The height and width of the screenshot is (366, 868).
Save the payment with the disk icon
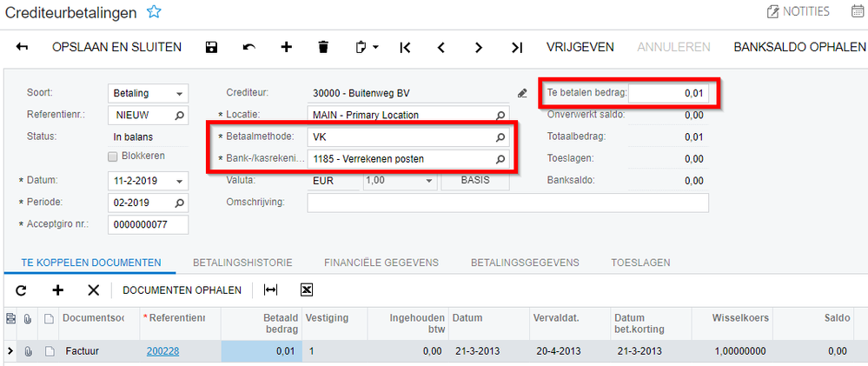[211, 48]
